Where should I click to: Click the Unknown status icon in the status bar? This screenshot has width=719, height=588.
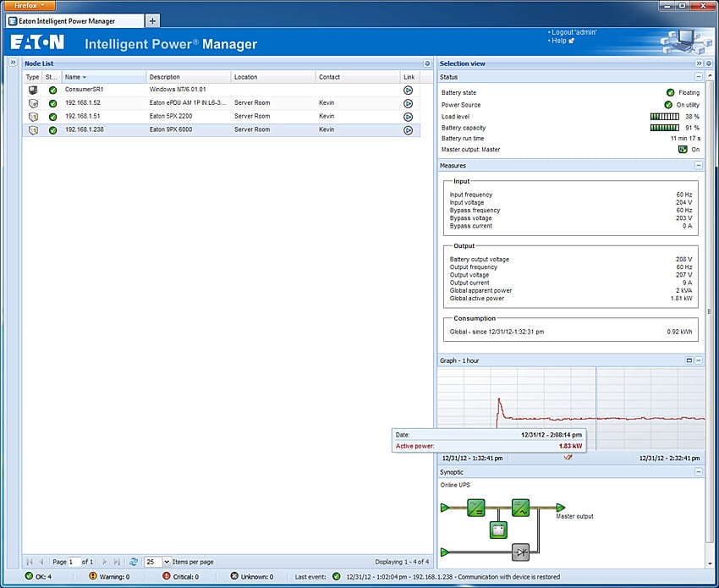pos(234,576)
